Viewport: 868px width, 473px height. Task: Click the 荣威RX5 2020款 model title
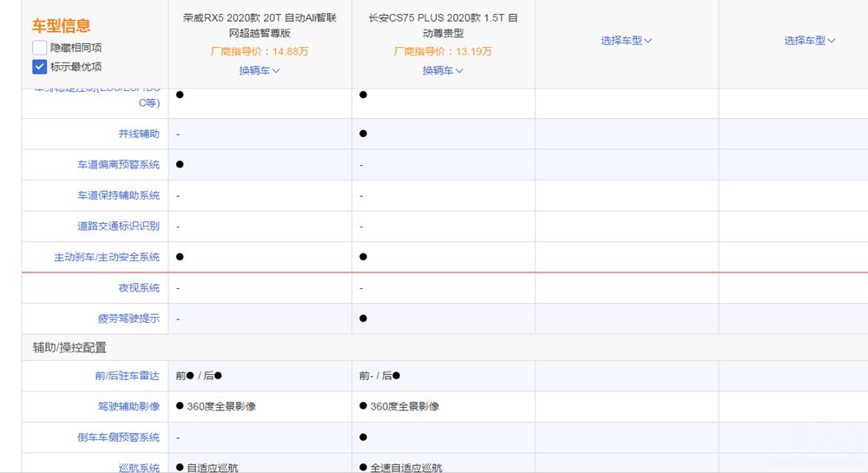click(x=260, y=25)
